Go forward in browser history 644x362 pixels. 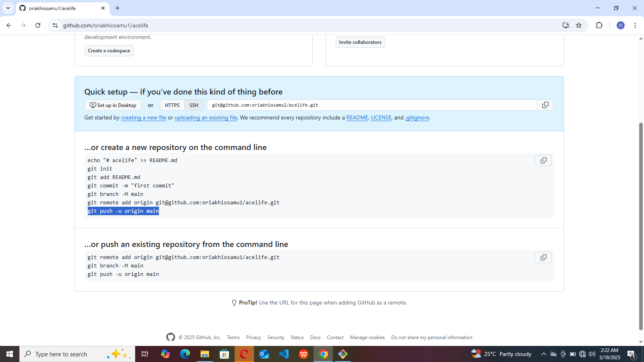(x=23, y=25)
